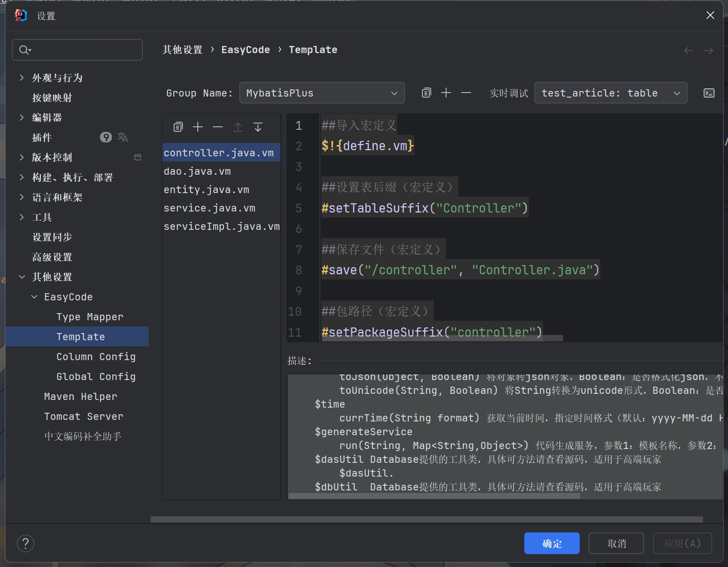This screenshot has height=567, width=728.
Task: Open the Global Config settings page
Action: pyautogui.click(x=96, y=376)
